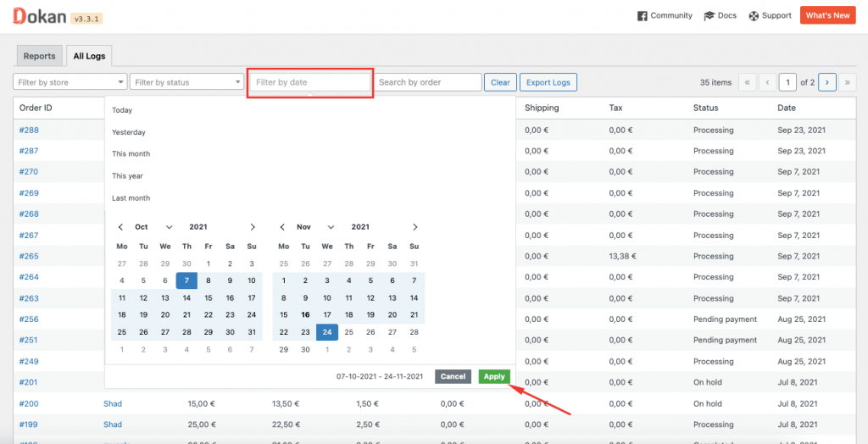Click the Dokan logo
This screenshot has height=444, width=868.
(x=39, y=15)
